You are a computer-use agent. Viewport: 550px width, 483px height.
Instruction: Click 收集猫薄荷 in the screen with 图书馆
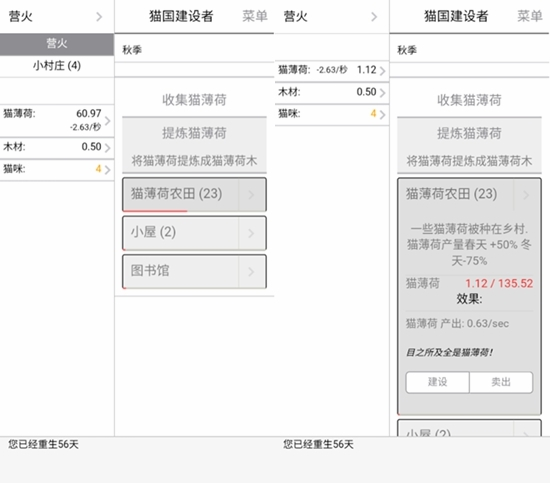[194, 100]
